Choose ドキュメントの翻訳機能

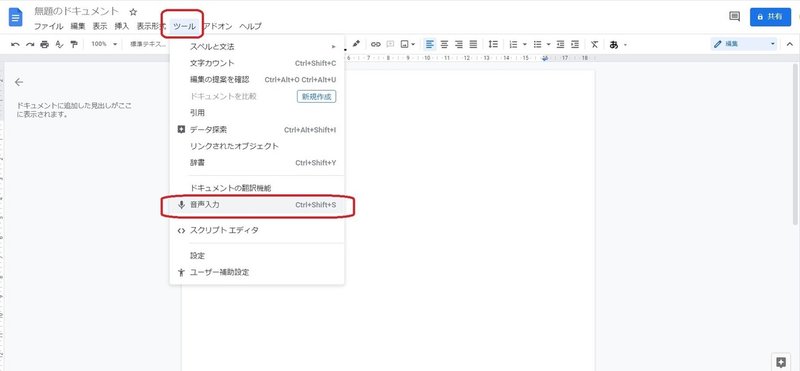tap(257, 188)
